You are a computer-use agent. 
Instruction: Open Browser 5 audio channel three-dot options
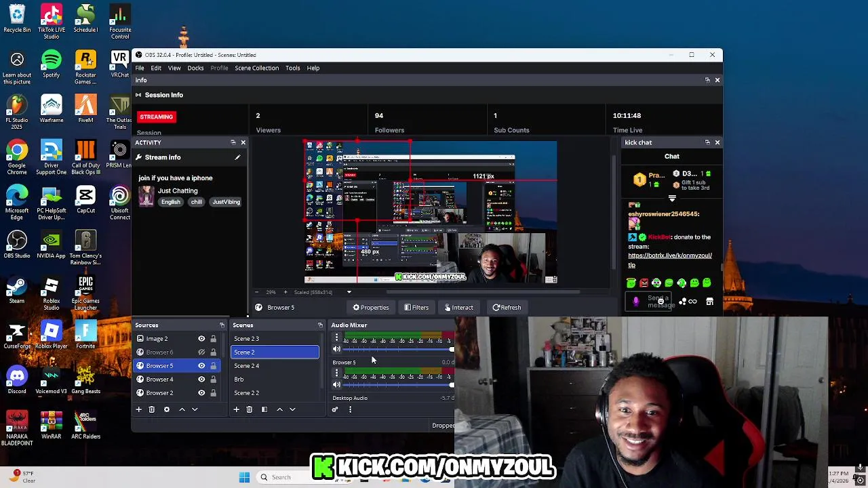[x=336, y=373]
